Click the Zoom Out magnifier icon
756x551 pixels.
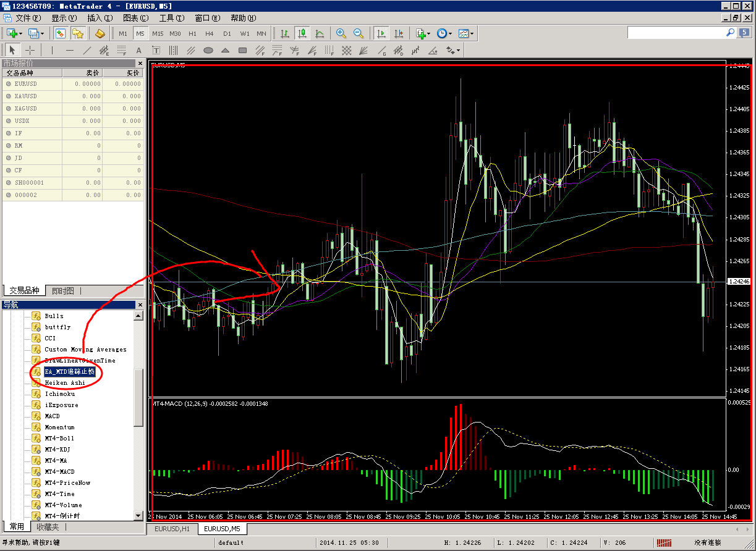coord(358,33)
